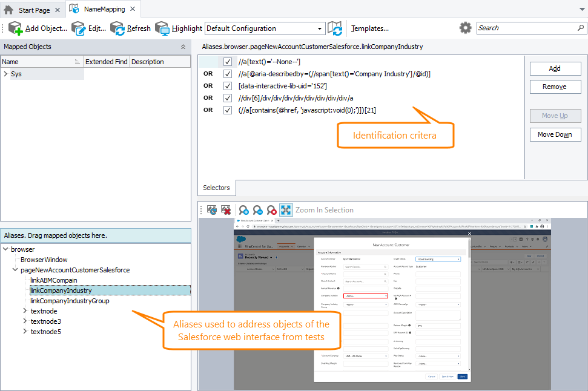Viewport: 588px width, 391px height.
Task: Click the update stored image icon
Action: (x=212, y=210)
